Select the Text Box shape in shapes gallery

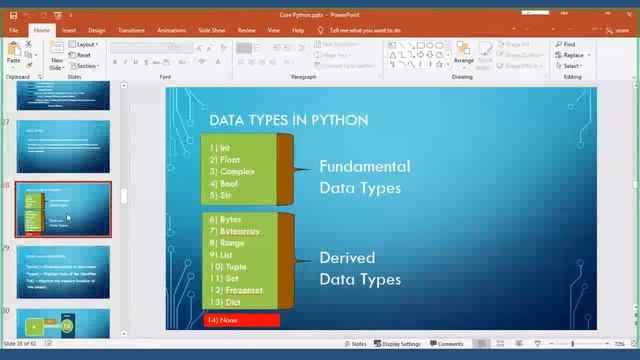392,45
